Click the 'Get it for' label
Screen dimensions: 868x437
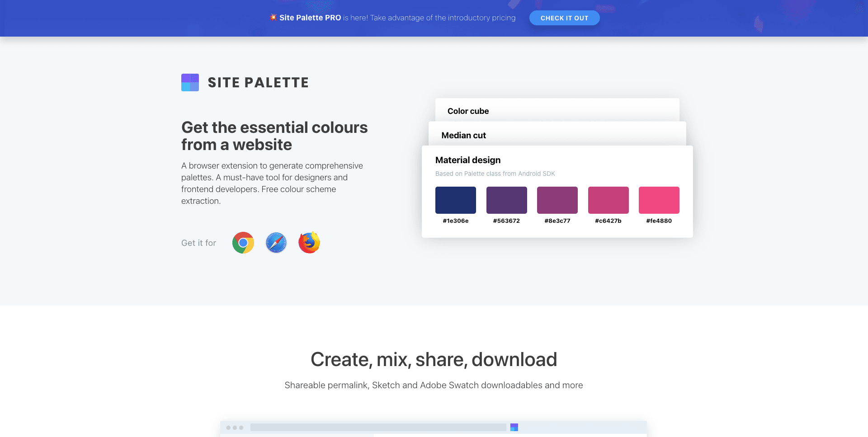pos(199,243)
